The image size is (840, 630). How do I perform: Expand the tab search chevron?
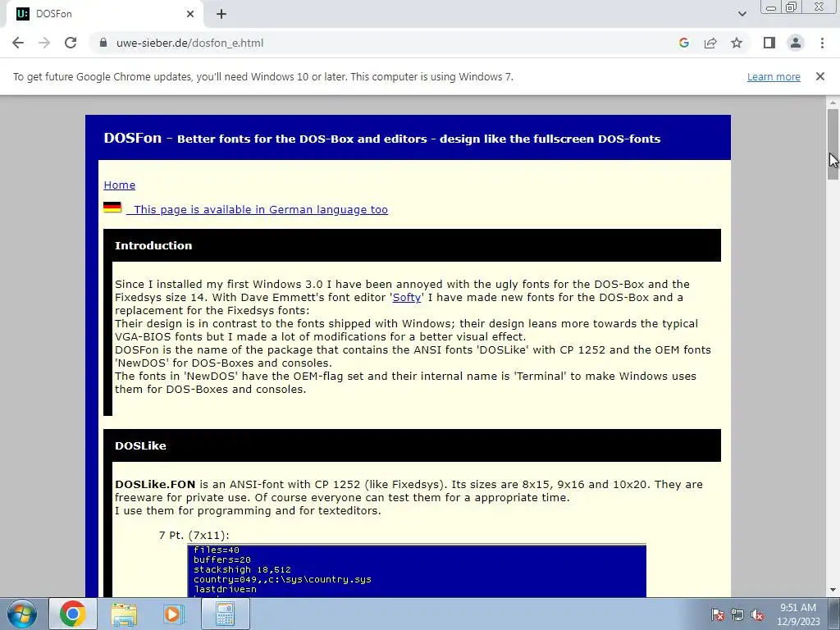(x=742, y=14)
